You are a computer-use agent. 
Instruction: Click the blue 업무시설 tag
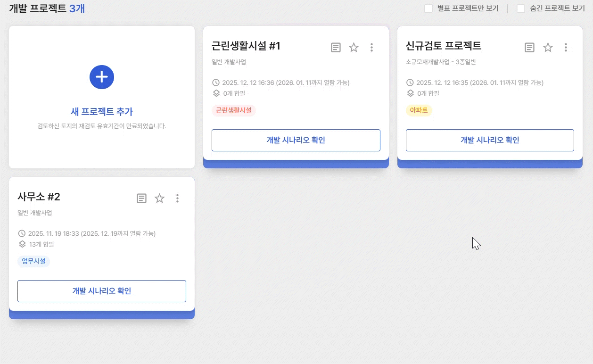point(33,261)
